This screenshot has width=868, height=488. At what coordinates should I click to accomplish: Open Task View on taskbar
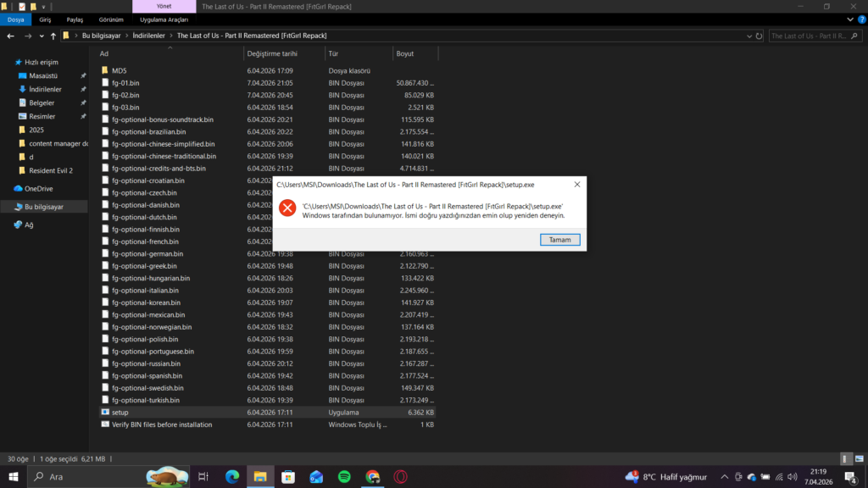point(203,476)
